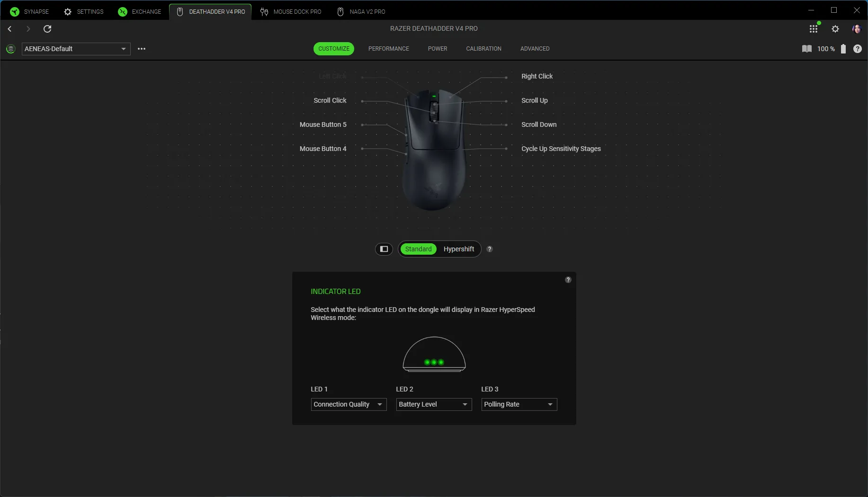The width and height of the screenshot is (868, 497).
Task: Open the LED 2 Battery Level dropdown
Action: pyautogui.click(x=434, y=404)
